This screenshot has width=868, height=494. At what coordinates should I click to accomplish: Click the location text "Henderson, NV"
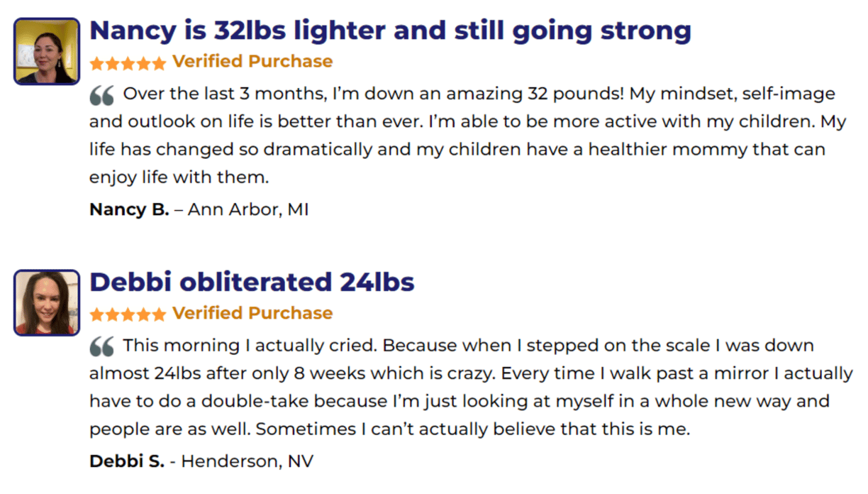247,461
